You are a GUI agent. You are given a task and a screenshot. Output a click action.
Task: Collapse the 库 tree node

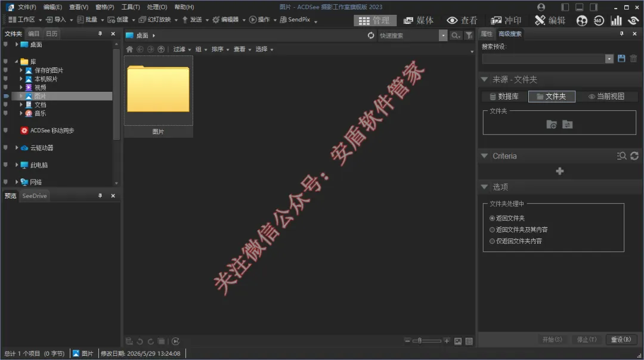point(17,61)
